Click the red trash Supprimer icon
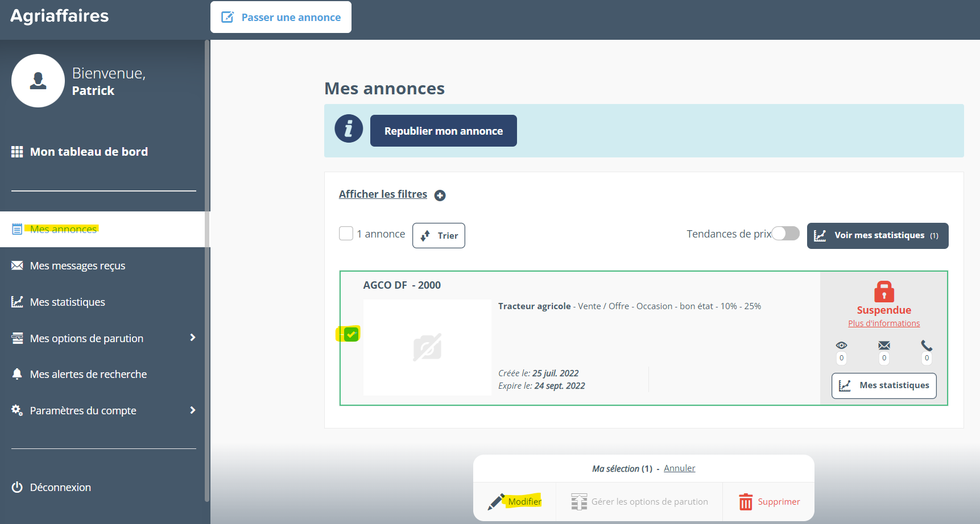The image size is (980, 524). 745,502
